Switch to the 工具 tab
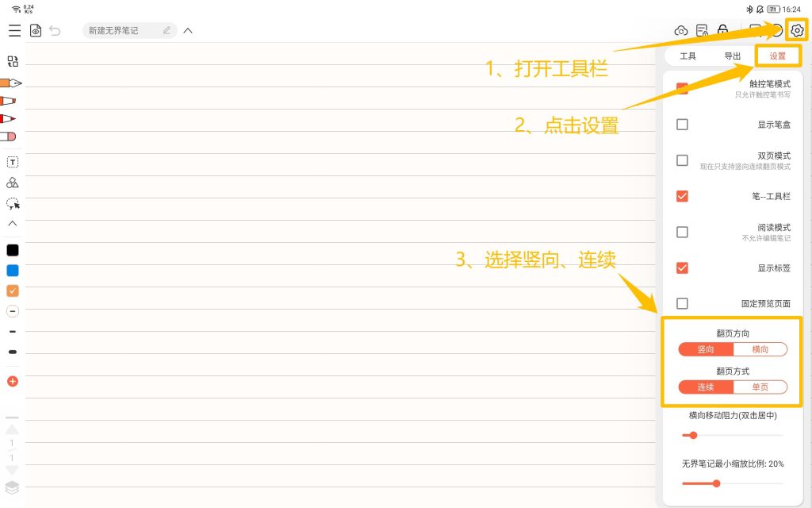The width and height of the screenshot is (812, 508). (x=688, y=56)
